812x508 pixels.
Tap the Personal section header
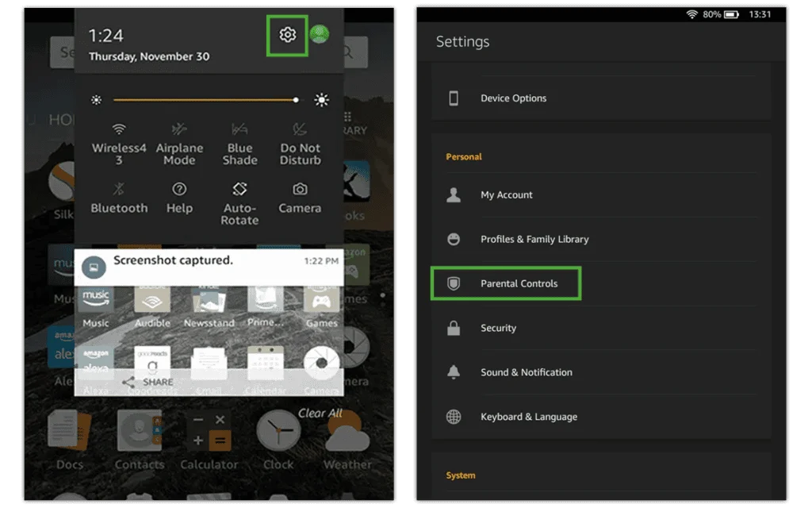[x=463, y=156]
